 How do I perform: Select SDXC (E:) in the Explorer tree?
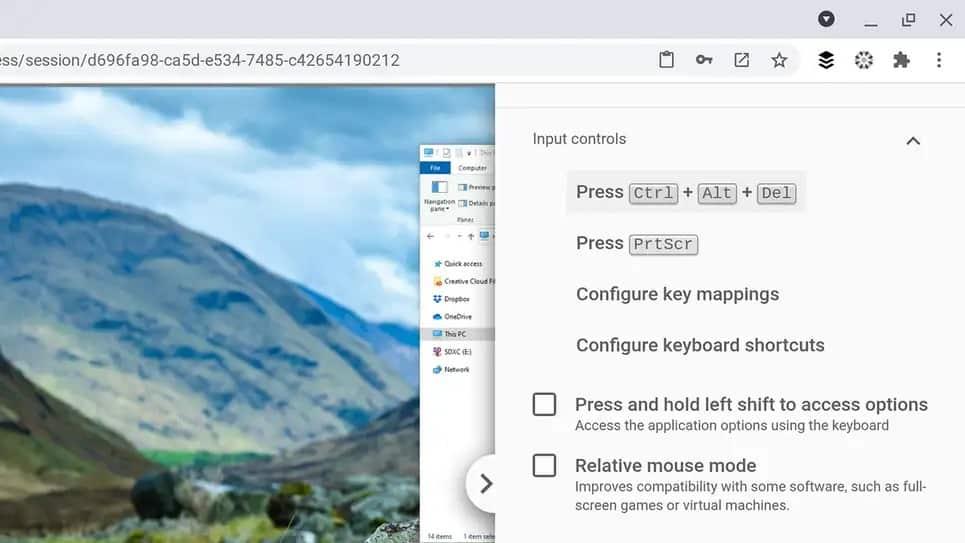(x=452, y=352)
